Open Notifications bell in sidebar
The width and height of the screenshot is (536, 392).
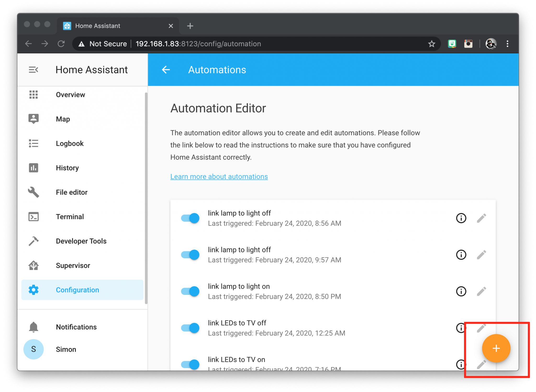[x=33, y=327]
